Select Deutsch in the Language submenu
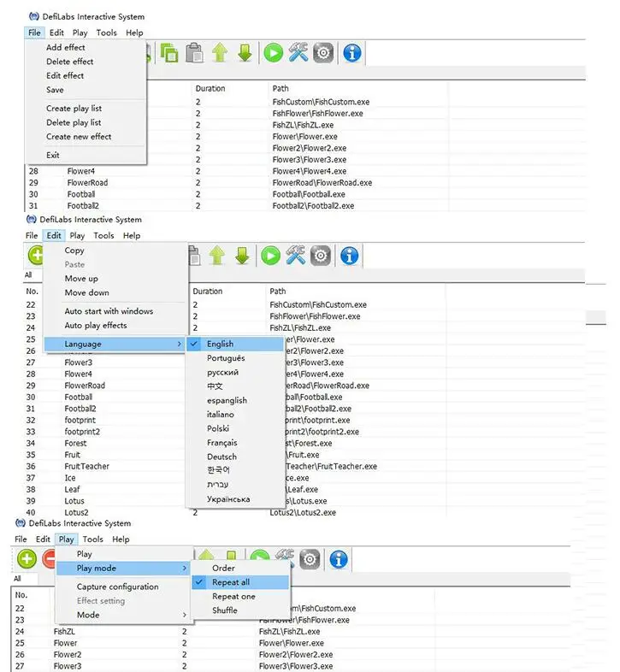Image resolution: width=620 pixels, height=672 pixels. (x=235, y=457)
